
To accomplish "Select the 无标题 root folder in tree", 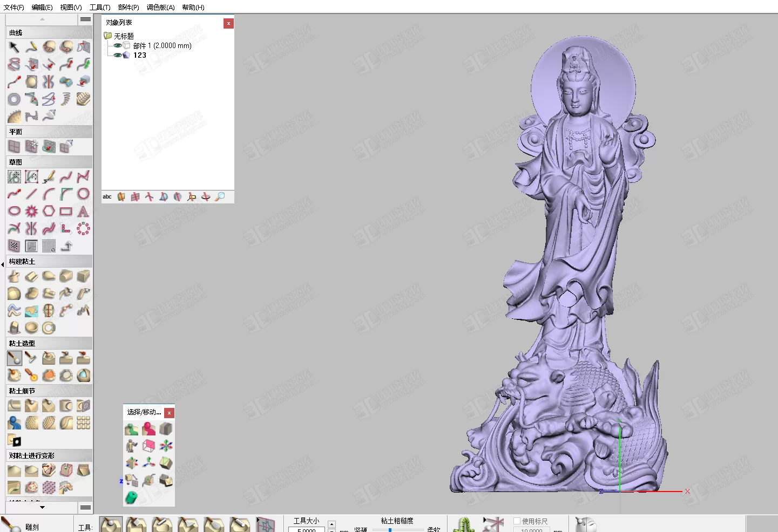I will pos(124,36).
